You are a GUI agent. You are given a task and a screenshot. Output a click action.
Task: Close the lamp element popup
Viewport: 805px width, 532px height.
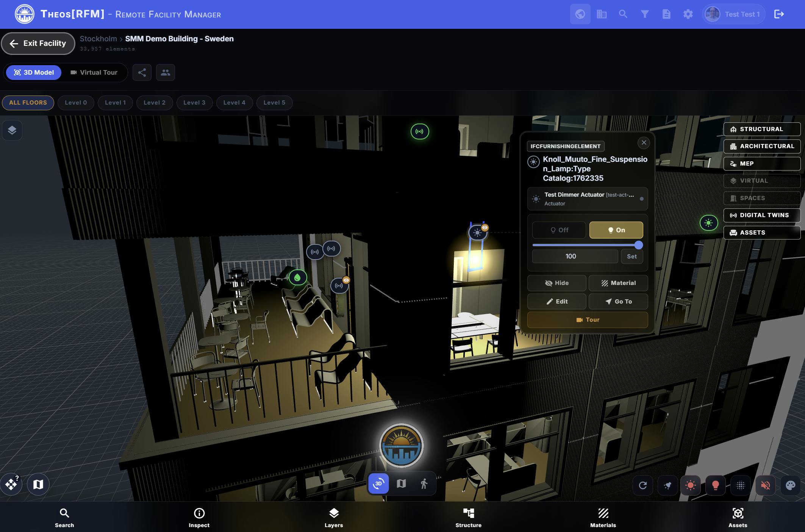click(x=644, y=143)
